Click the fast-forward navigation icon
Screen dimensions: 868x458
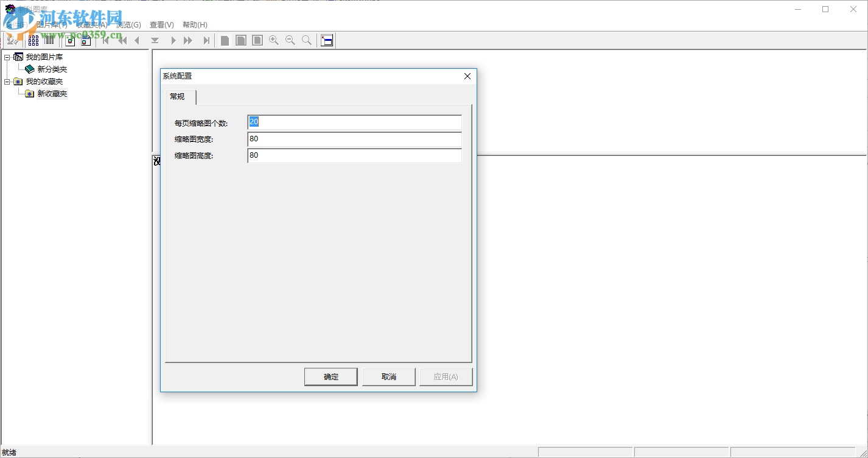pos(187,40)
